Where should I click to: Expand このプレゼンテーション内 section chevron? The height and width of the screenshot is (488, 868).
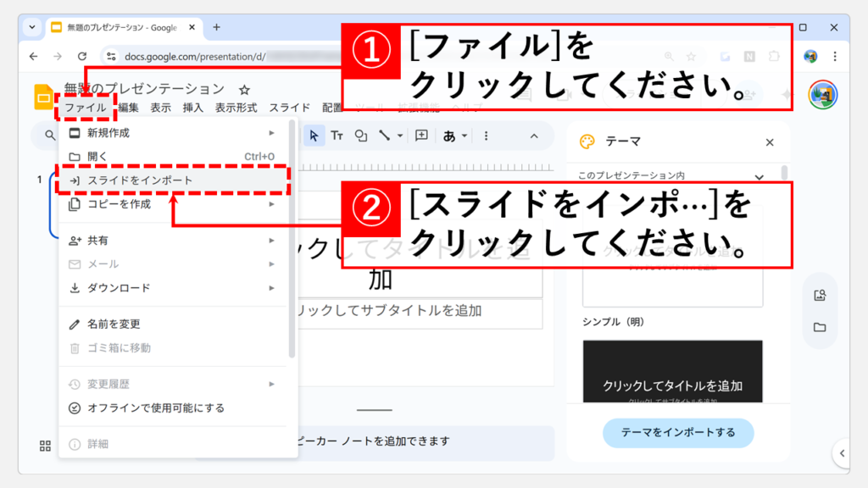tap(759, 176)
